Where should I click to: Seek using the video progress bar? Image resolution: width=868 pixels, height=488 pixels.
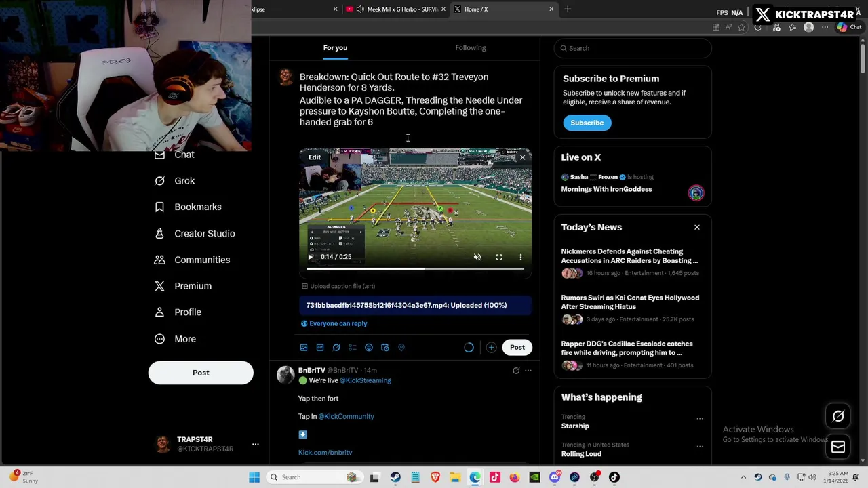pos(415,269)
